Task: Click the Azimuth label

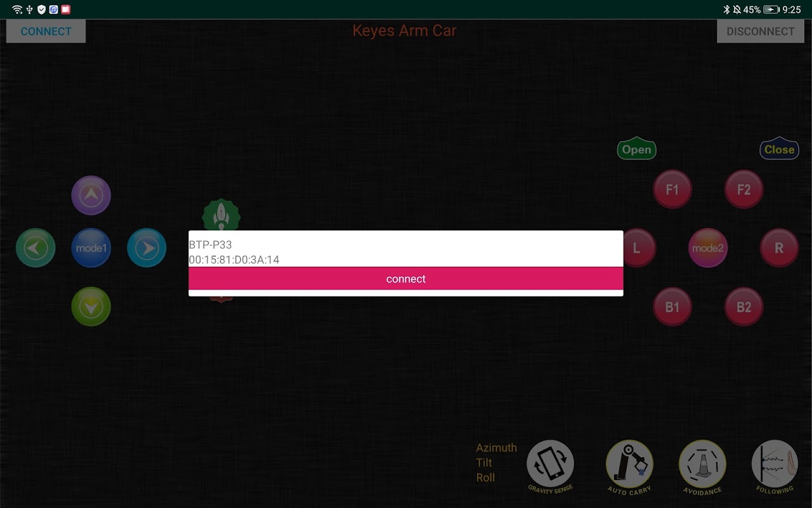Action: coord(497,448)
